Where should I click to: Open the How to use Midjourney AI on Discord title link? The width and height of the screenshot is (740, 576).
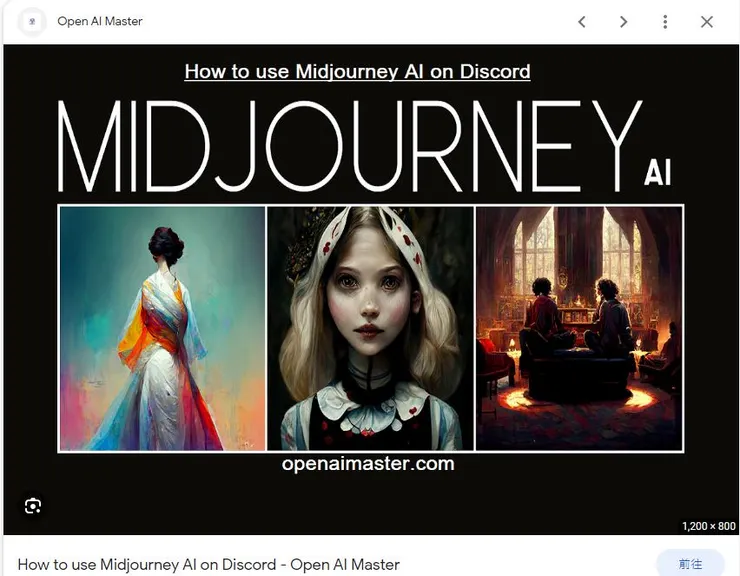point(208,564)
